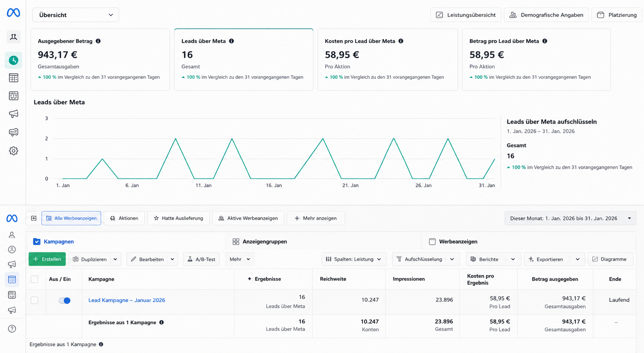Click the green Erstellen button

47,259
